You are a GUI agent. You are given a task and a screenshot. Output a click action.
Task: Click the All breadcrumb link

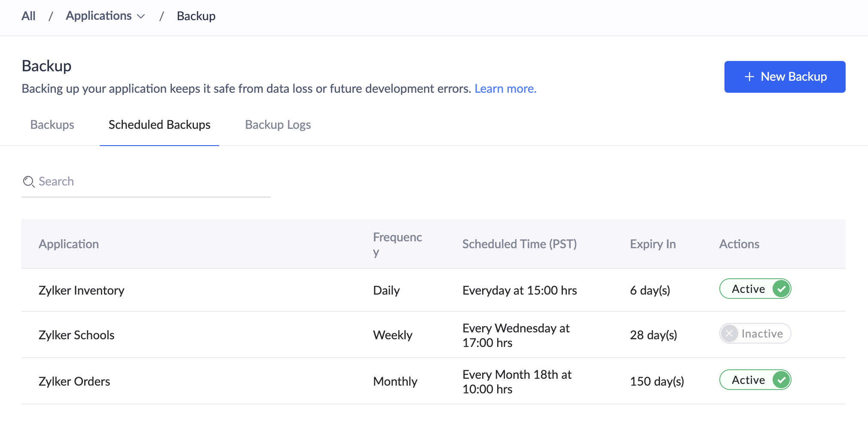[28, 16]
